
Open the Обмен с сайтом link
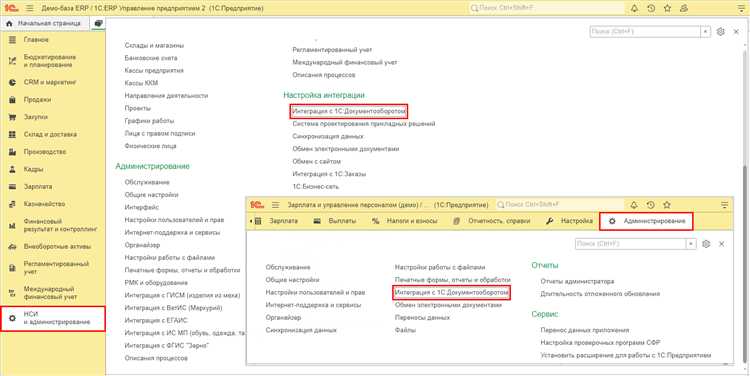click(317, 161)
